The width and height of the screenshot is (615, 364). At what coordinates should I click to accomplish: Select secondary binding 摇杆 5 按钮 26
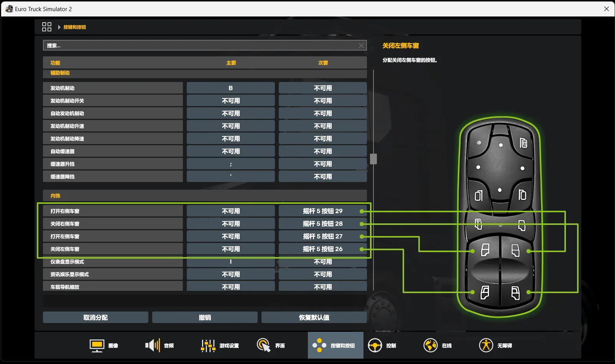(323, 249)
